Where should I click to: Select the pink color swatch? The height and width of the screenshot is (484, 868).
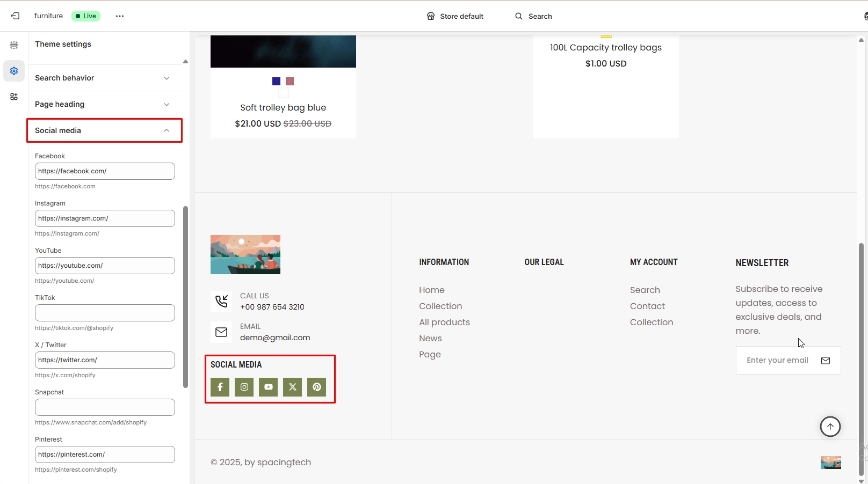[290, 82]
